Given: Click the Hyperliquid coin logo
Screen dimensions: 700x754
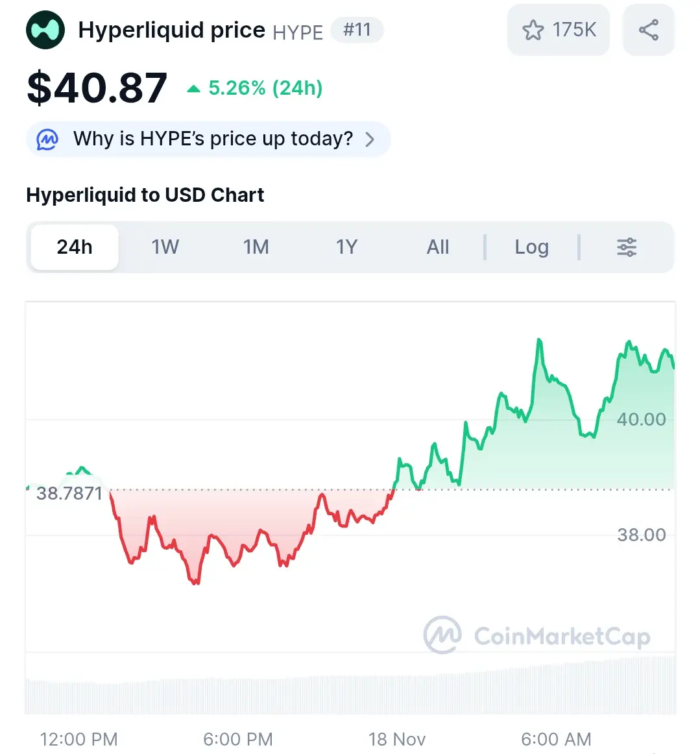Looking at the screenshot, I should pyautogui.click(x=45, y=30).
